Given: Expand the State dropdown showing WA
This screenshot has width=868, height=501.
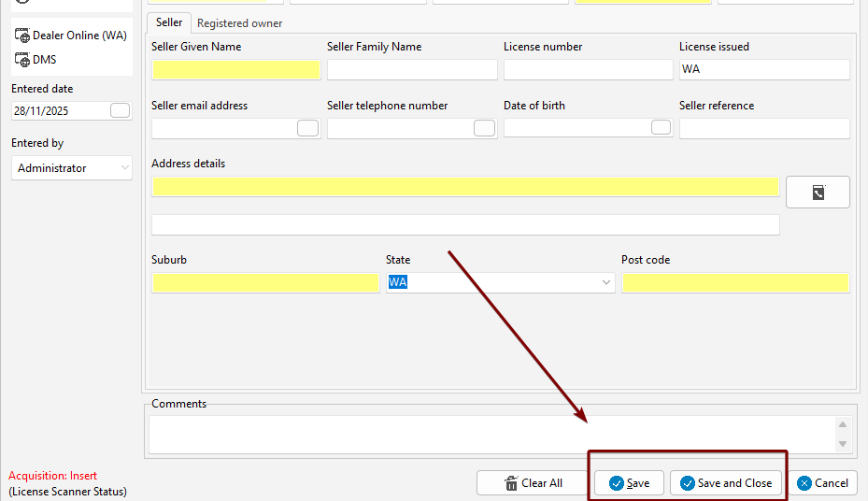Looking at the screenshot, I should coord(605,282).
